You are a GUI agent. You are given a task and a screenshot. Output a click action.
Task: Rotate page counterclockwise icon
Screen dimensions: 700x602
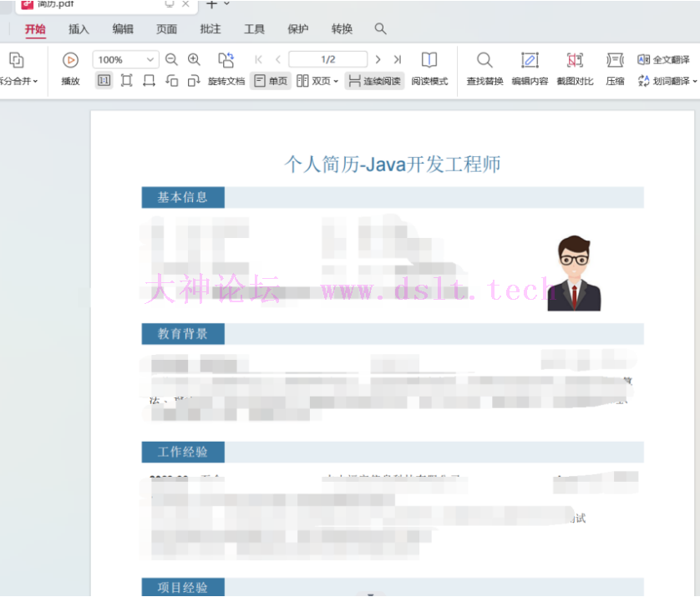click(x=171, y=81)
